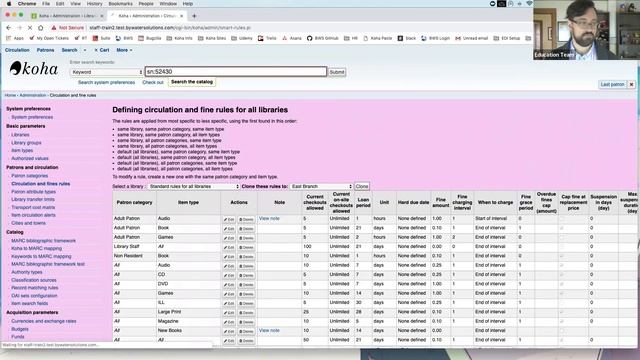Edit the All Magazine rule
This screenshot has height=360, width=640.
[229, 322]
